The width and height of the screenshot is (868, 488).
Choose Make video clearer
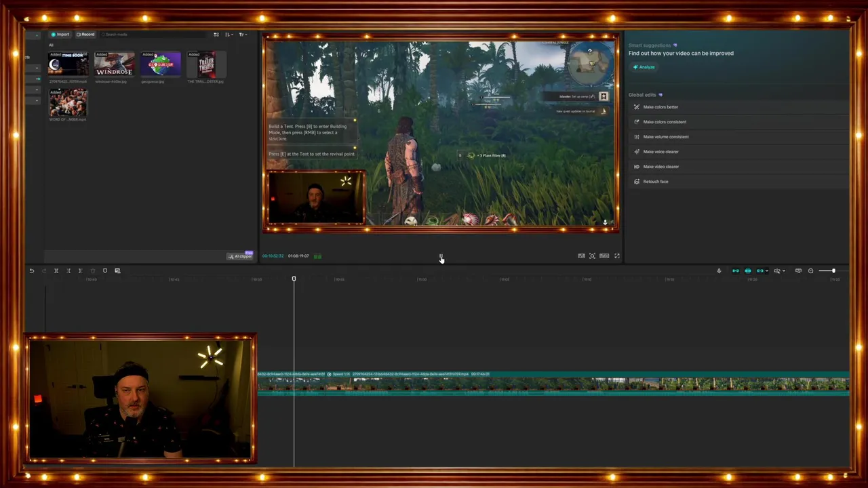737,167
